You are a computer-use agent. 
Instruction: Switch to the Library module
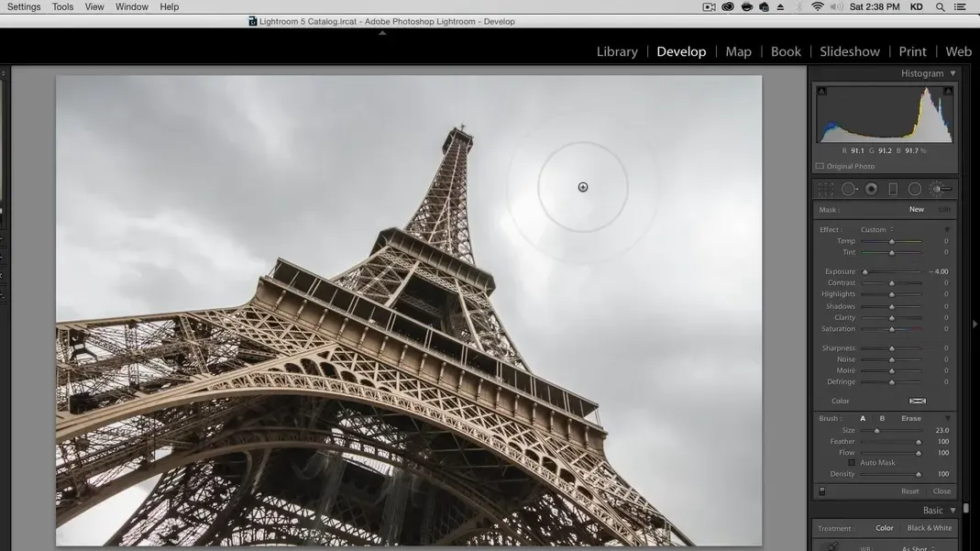617,51
